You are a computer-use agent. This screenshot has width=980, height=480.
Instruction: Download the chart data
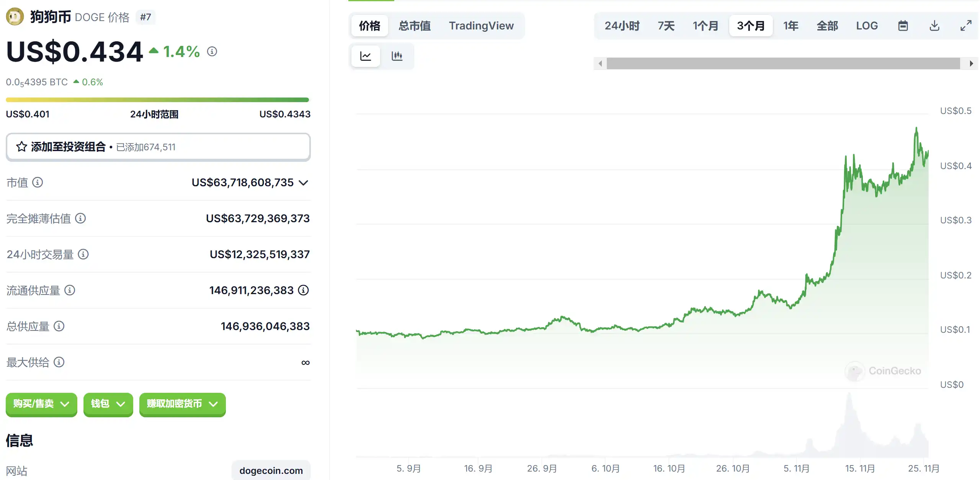click(934, 26)
